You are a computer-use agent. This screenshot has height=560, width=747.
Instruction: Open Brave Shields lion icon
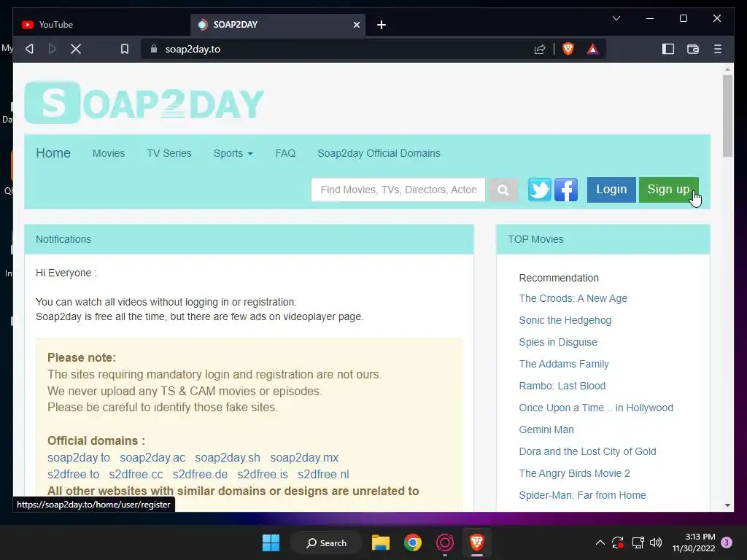tap(568, 49)
